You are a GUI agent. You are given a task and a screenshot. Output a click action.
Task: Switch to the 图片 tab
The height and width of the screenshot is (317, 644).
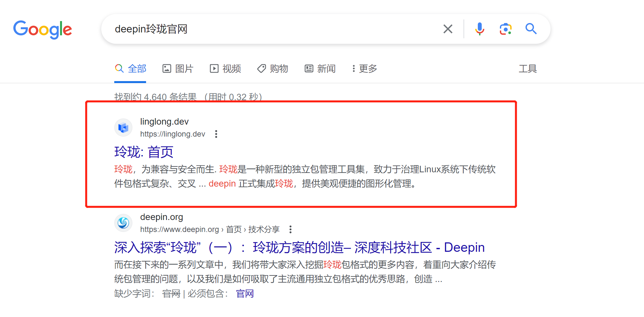[x=178, y=68]
